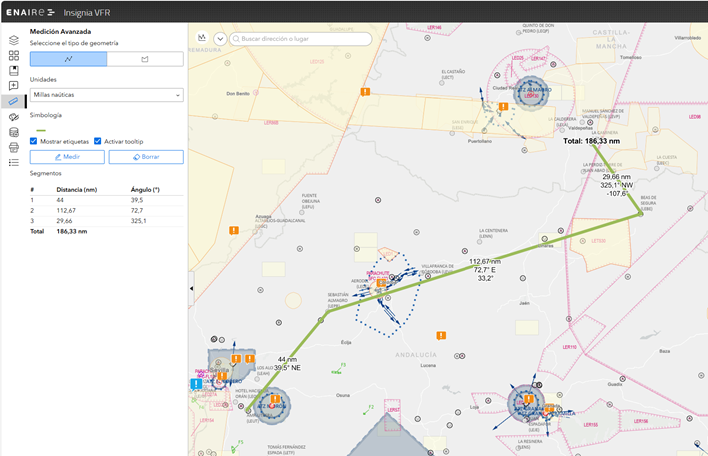Click the Medición Avanzada panel heading
Screen dimensions: 708x456
pos(61,32)
